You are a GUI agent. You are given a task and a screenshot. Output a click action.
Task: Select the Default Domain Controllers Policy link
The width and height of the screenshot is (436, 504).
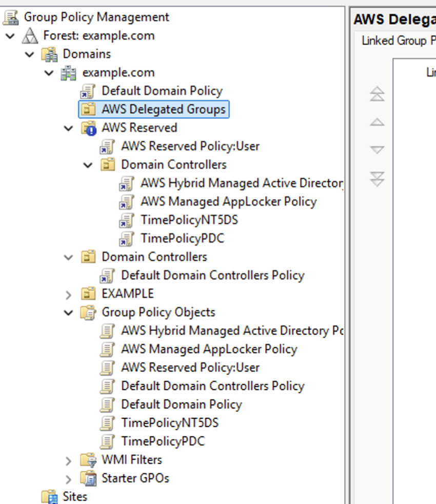tap(212, 275)
